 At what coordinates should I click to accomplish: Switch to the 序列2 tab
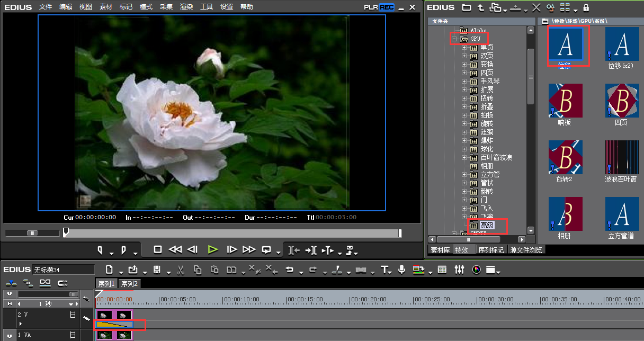pos(129,284)
